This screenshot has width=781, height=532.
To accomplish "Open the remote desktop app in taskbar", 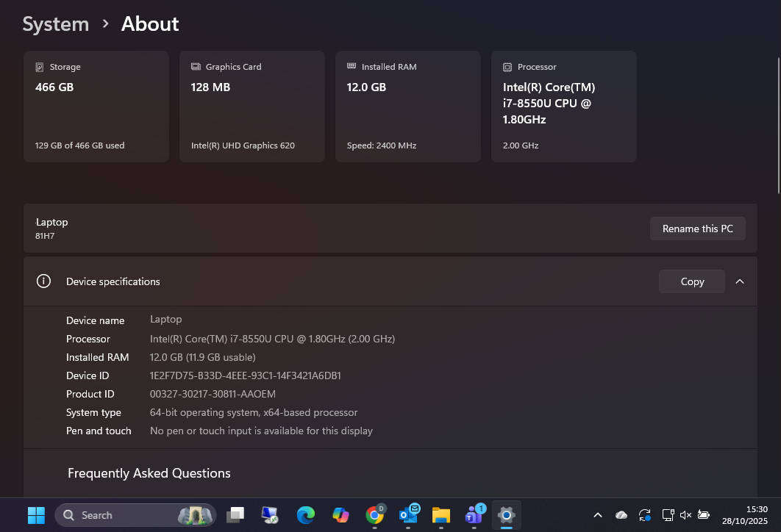I will (x=270, y=515).
